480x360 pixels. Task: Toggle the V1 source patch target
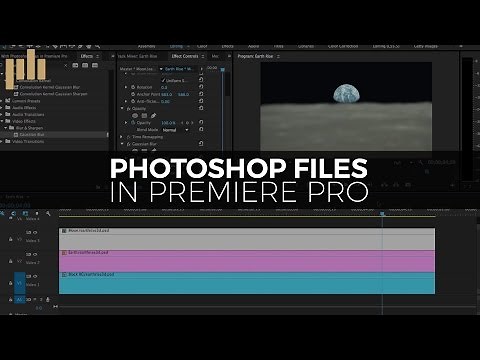click(x=19, y=283)
